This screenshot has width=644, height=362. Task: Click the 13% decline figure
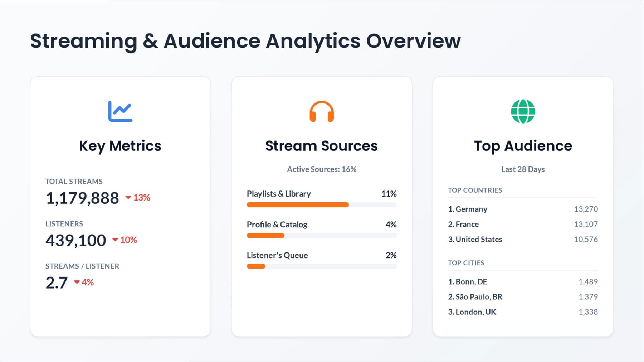click(142, 198)
